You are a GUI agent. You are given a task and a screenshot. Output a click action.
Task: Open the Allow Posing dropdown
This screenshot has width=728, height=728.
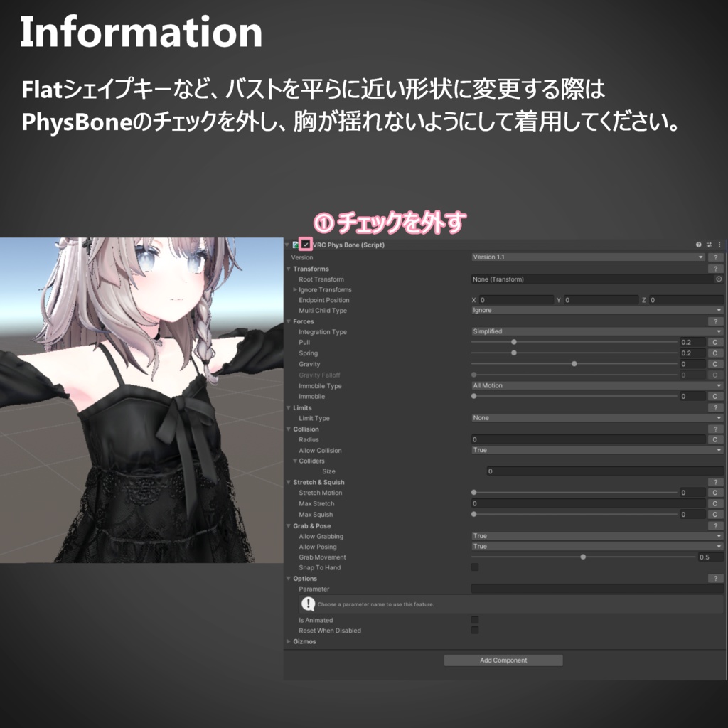click(597, 547)
